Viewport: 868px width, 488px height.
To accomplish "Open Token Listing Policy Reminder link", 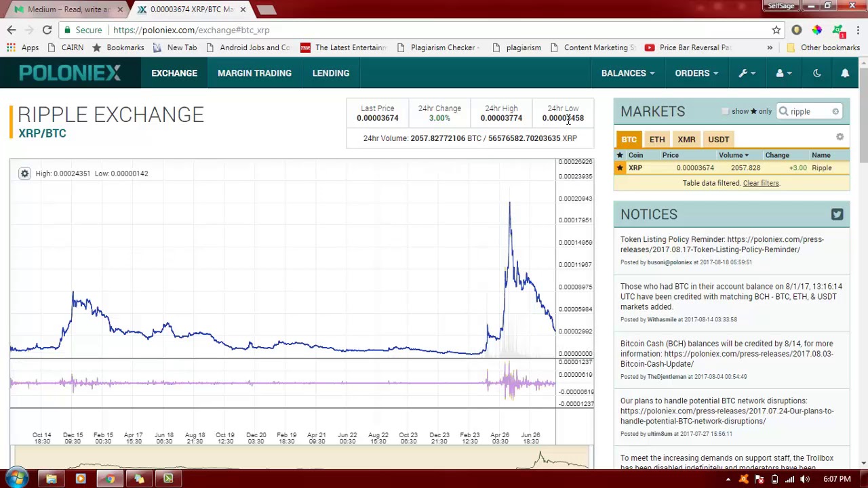I will [x=722, y=244].
